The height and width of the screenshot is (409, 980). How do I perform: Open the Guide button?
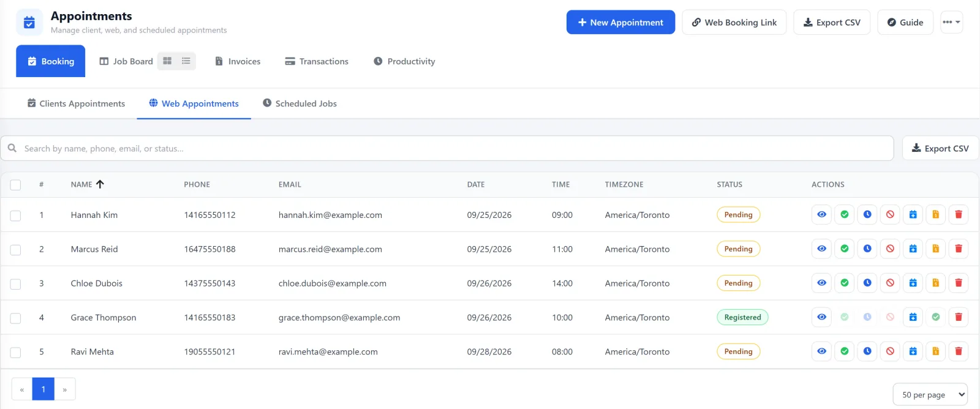tap(905, 22)
